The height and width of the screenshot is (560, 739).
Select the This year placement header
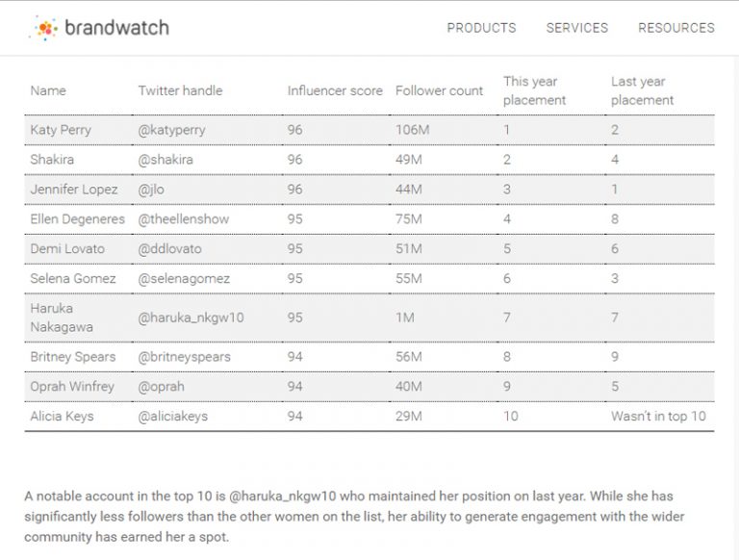[534, 90]
